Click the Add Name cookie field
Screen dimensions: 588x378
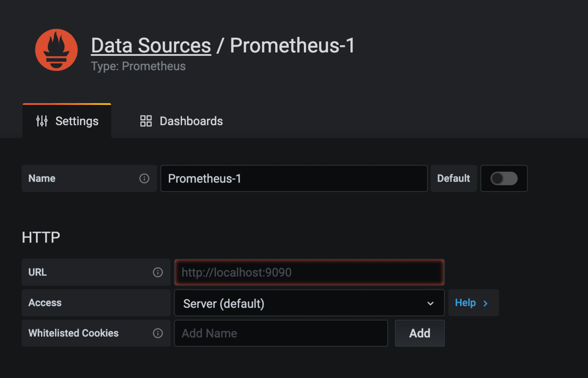[281, 333]
